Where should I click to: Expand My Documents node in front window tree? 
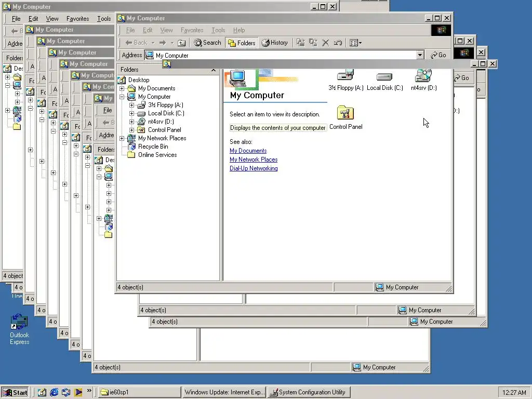[x=122, y=88]
